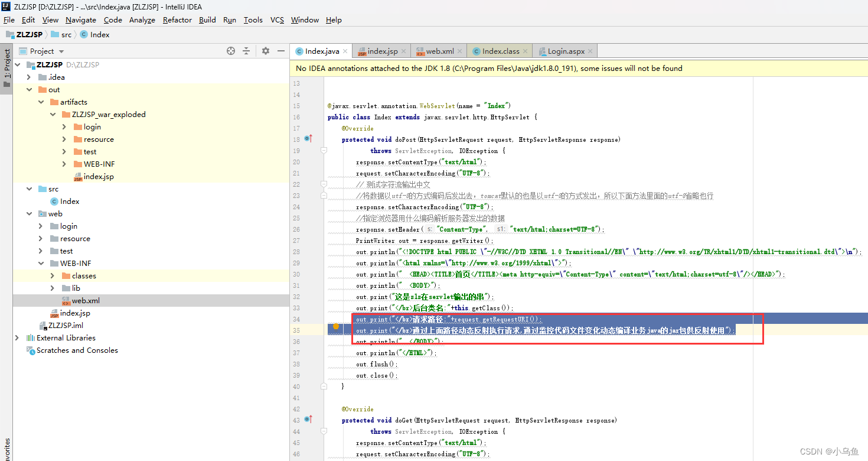Collapse the out folder

[x=29, y=89]
